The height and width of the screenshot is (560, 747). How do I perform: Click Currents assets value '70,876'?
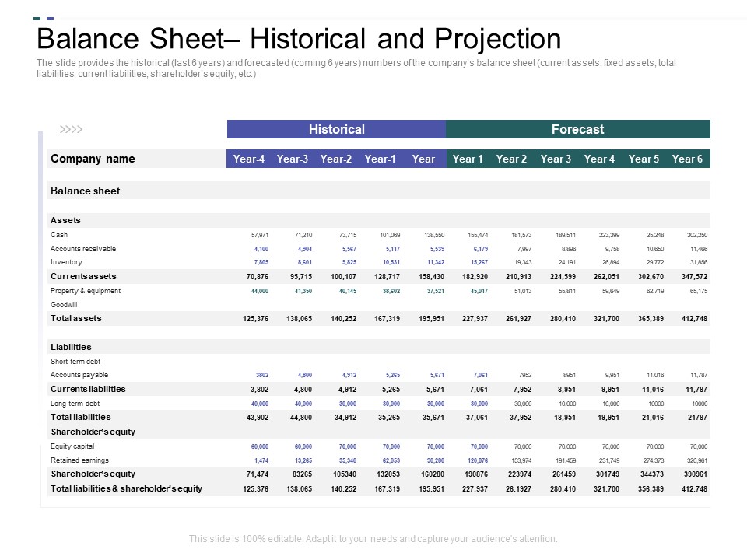click(258, 276)
